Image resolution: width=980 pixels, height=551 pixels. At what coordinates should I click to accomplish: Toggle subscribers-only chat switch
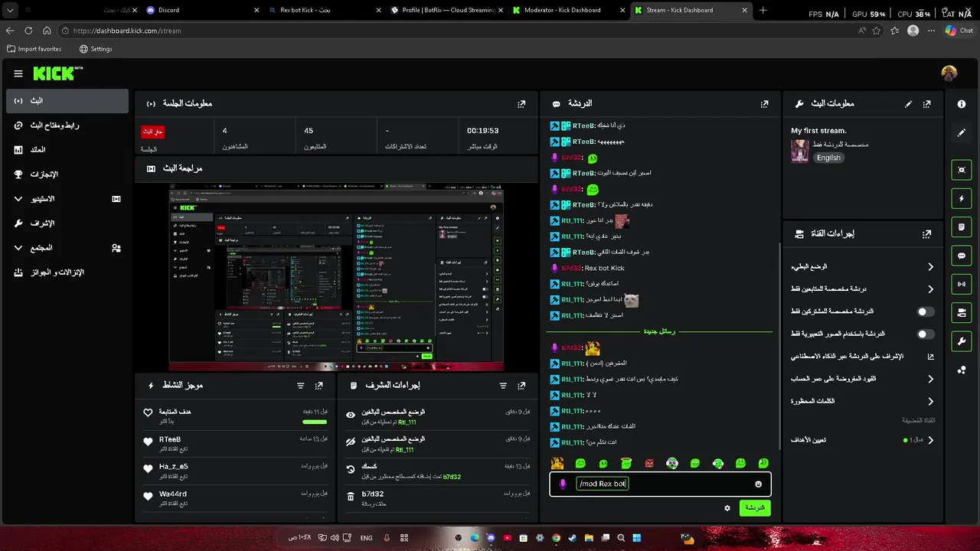[926, 311]
